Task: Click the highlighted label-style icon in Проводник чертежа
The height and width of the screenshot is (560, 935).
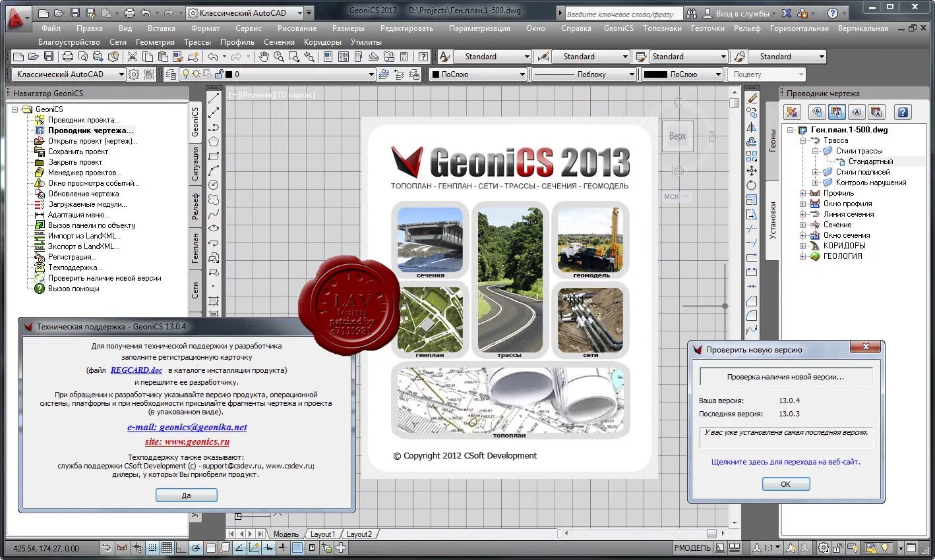Action: click(837, 112)
